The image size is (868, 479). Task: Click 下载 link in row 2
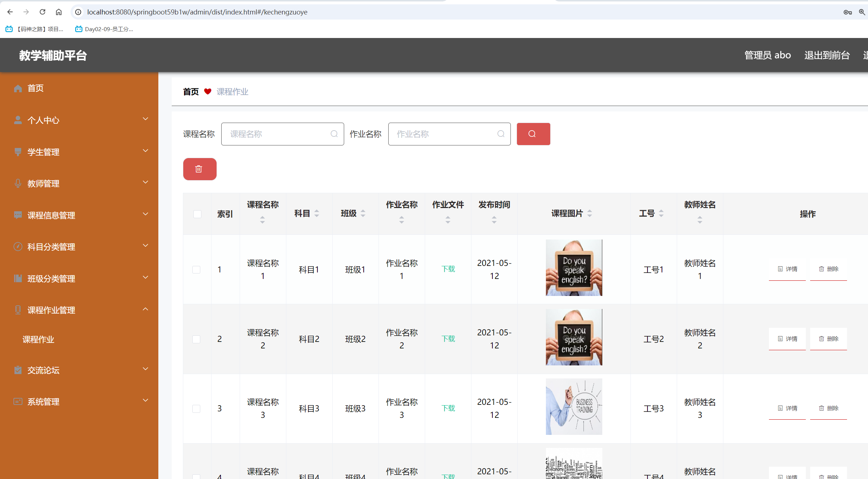(448, 339)
